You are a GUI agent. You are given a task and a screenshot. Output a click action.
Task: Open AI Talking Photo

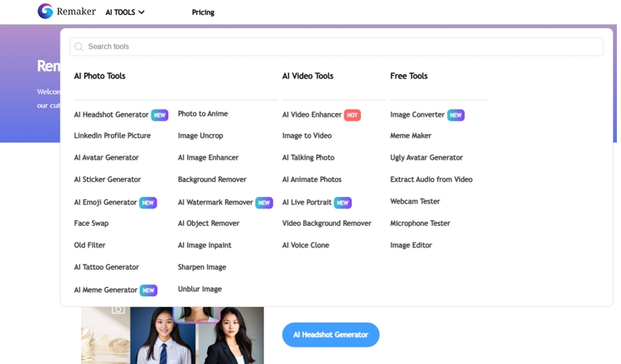pyautogui.click(x=308, y=157)
